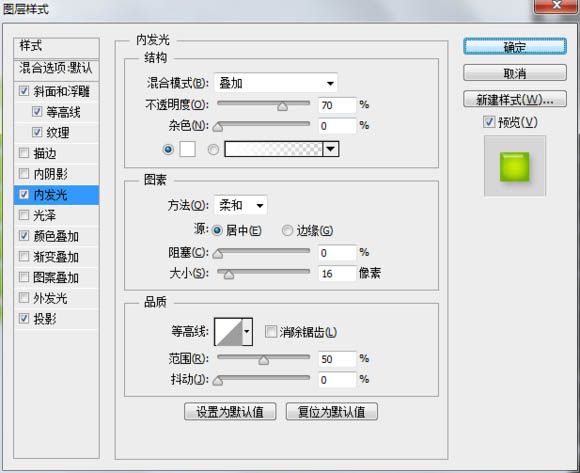Image resolution: width=580 pixels, height=473 pixels.
Task: Open the 等高线 contour picker arrow
Action: [x=247, y=332]
